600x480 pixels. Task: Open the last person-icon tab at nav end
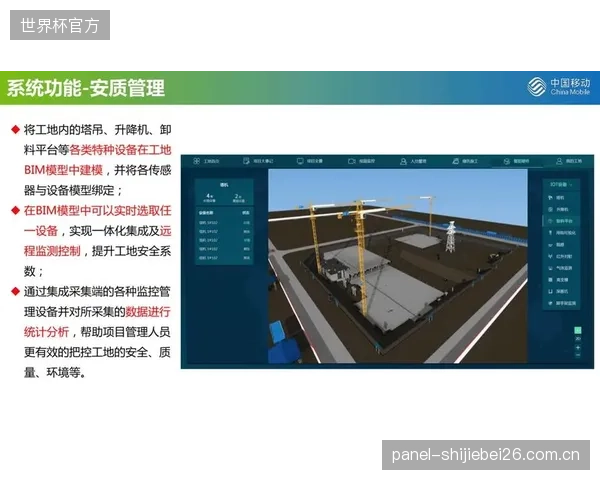click(569, 162)
